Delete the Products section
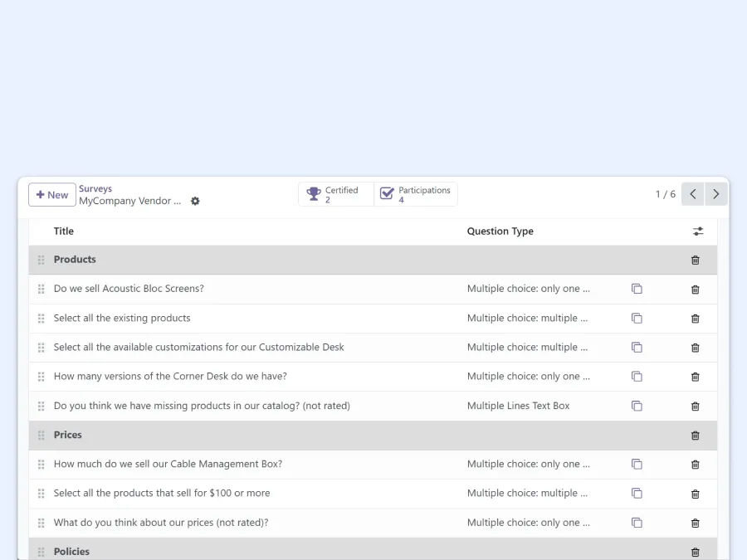 [x=695, y=260]
